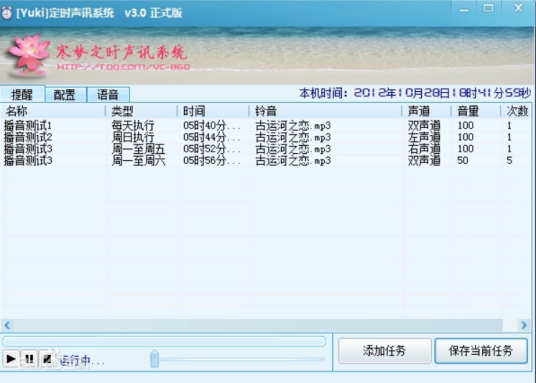
Task: Click the 05时44分 time cell
Action: (212, 137)
